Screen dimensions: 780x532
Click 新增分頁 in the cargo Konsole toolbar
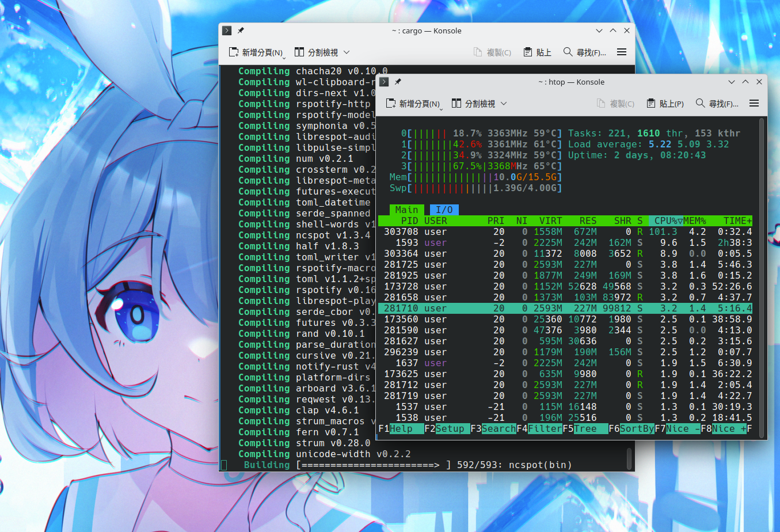point(256,52)
